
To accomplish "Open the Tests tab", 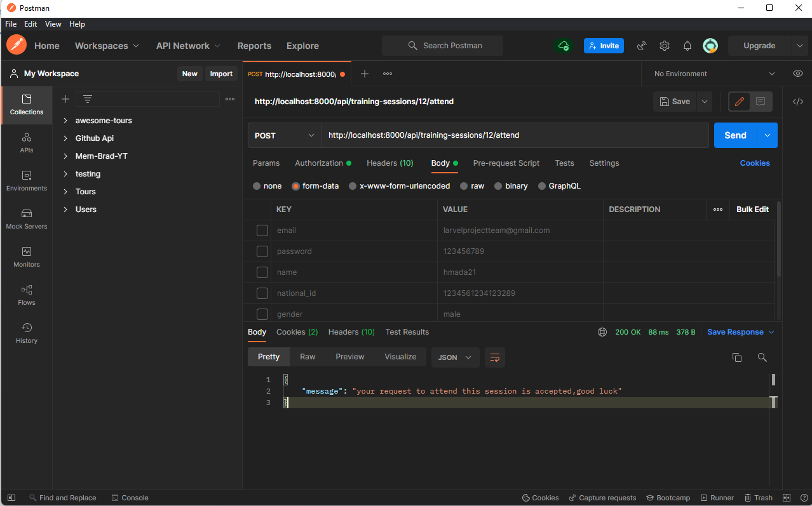I will [564, 163].
